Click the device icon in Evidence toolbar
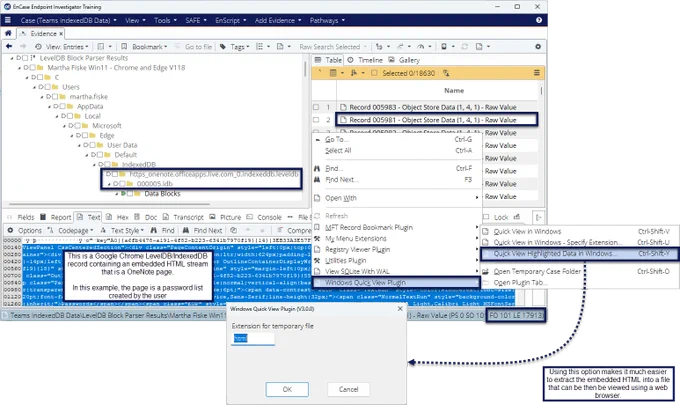Screen dimensions: 680x405 [444, 46]
